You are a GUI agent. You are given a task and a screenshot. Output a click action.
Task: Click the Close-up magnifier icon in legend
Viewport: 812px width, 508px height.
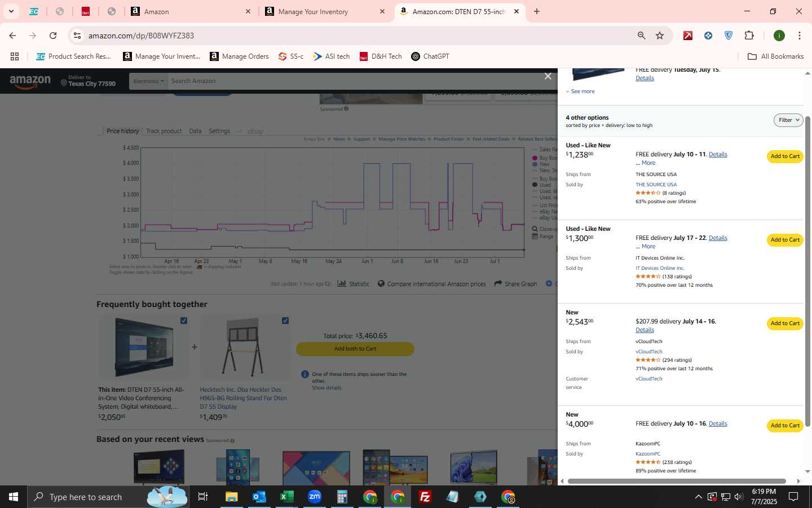point(535,229)
